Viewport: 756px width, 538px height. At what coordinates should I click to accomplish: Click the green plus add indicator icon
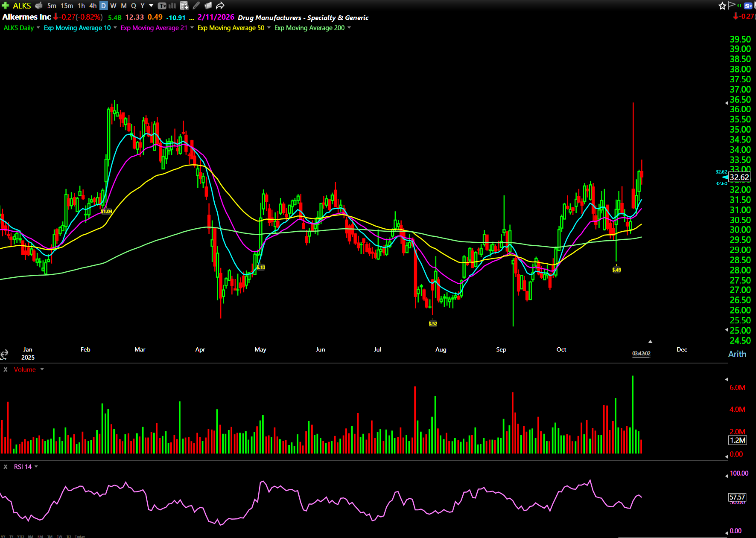(6, 6)
